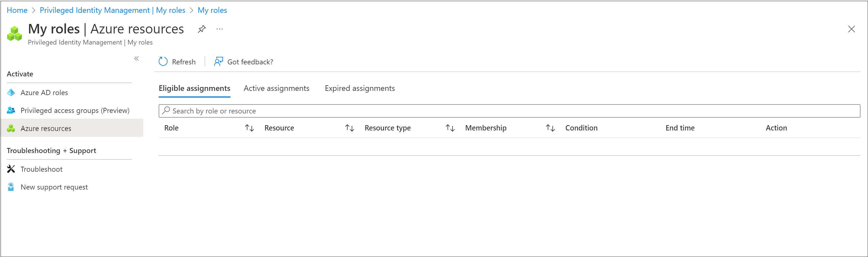This screenshot has height=257, width=868.
Task: Click the last My roles breadcrumb
Action: tap(212, 11)
